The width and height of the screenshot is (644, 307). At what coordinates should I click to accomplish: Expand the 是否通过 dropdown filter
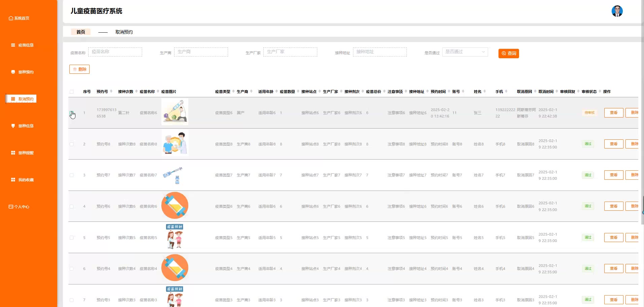coord(465,52)
